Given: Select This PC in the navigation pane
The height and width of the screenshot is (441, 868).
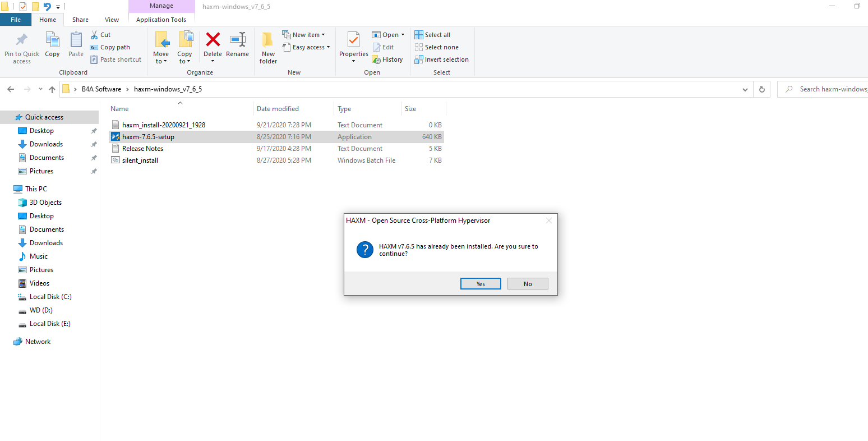Looking at the screenshot, I should tap(36, 189).
